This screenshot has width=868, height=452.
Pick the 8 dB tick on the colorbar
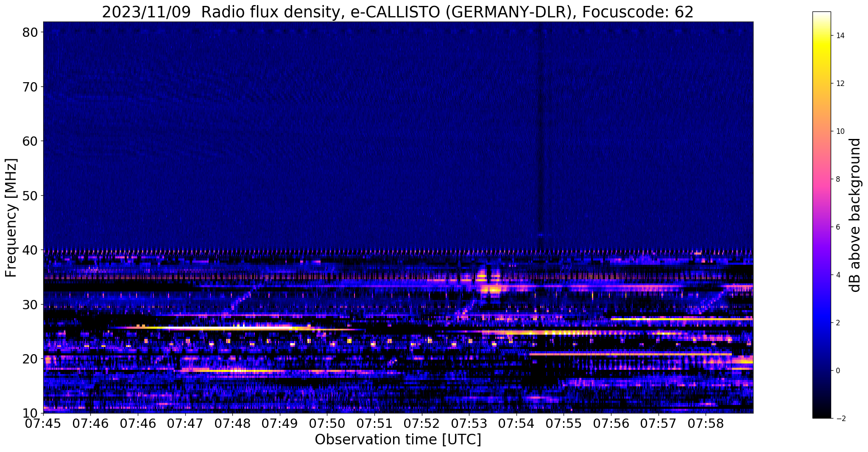click(837, 179)
